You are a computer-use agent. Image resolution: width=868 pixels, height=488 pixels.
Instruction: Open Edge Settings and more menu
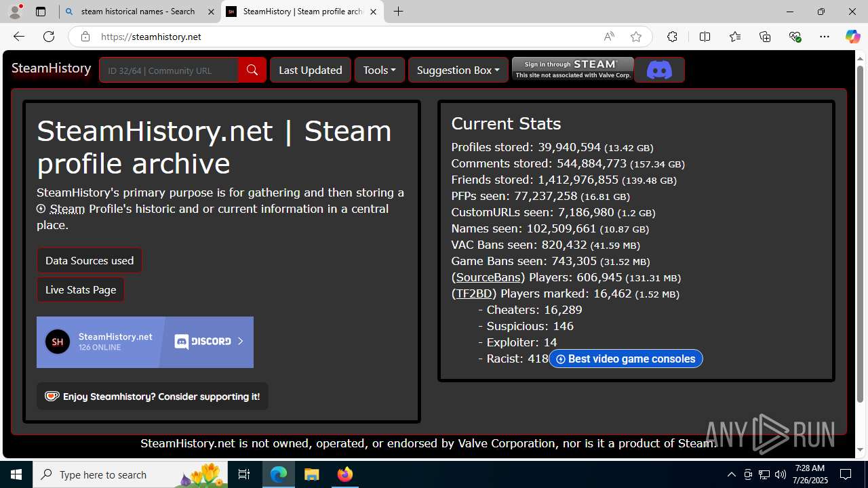click(x=825, y=37)
